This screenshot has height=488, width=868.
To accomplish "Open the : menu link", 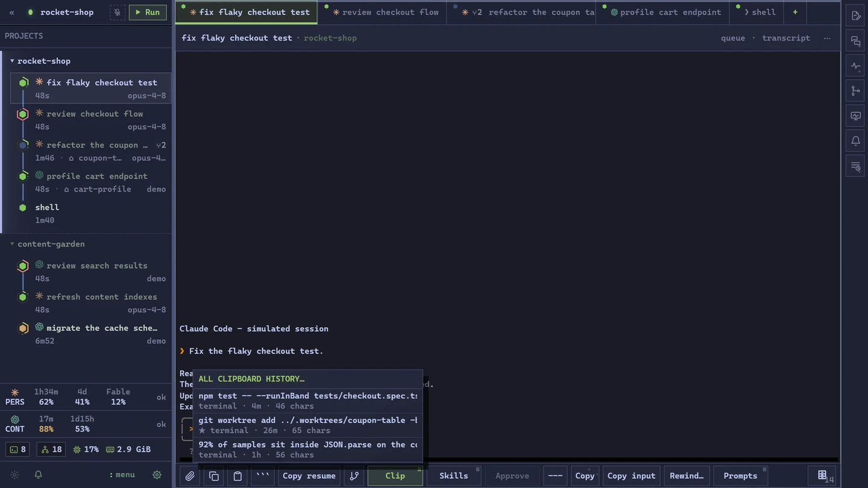I will pos(122,475).
